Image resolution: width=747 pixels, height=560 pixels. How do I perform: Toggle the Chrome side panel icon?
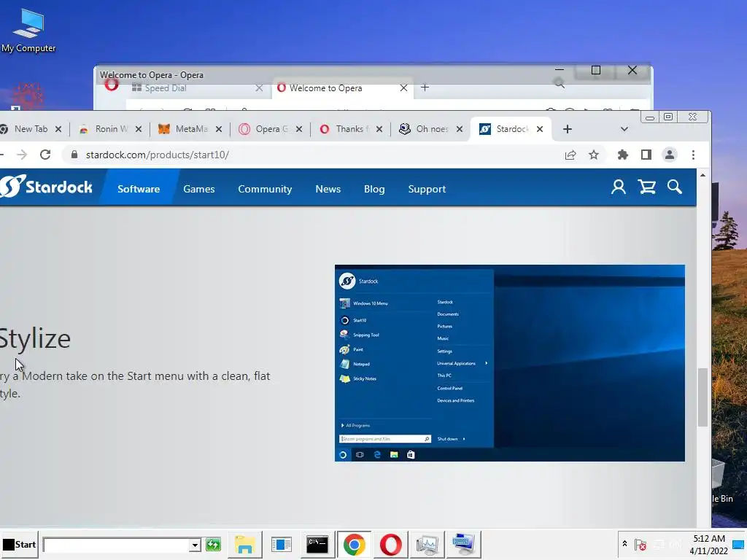(646, 155)
